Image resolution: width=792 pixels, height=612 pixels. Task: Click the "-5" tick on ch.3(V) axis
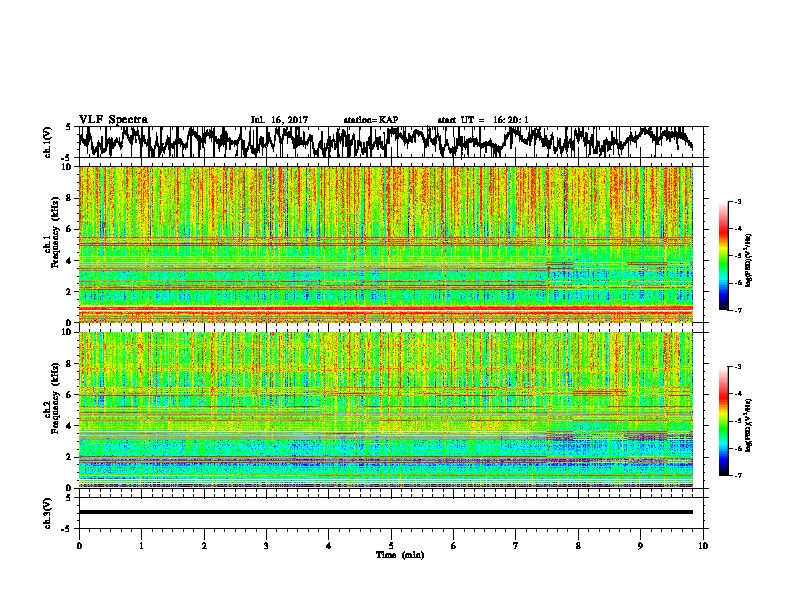tap(66, 529)
